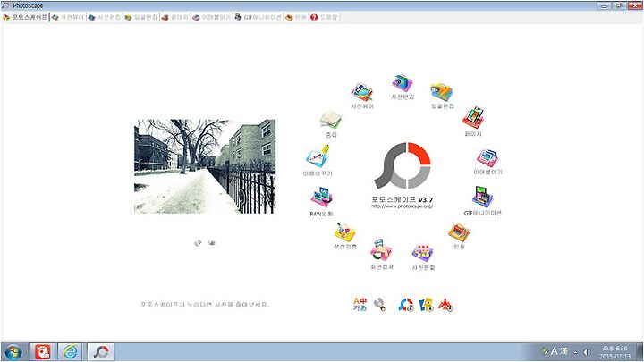This screenshot has width=644, height=362.
Task: Open settings wrench icon at bottom
Action: point(380,305)
